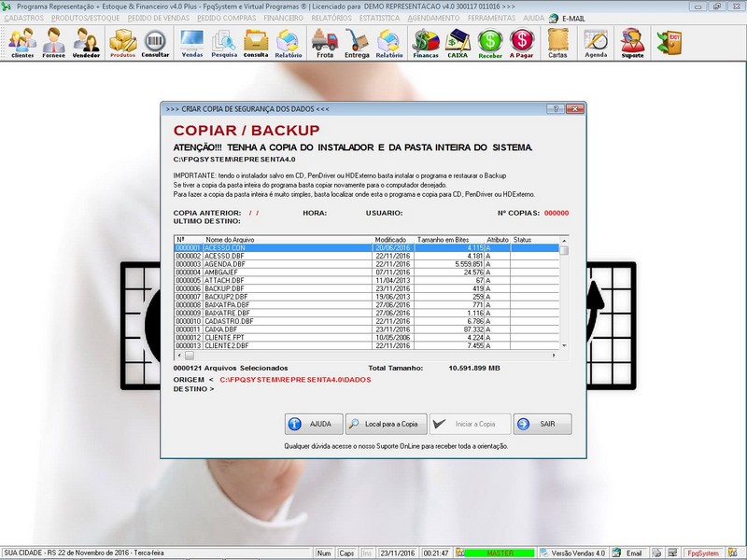Image resolution: width=747 pixels, height=560 pixels.
Task: Select the ACESSO.CON file row
Action: coord(366,247)
